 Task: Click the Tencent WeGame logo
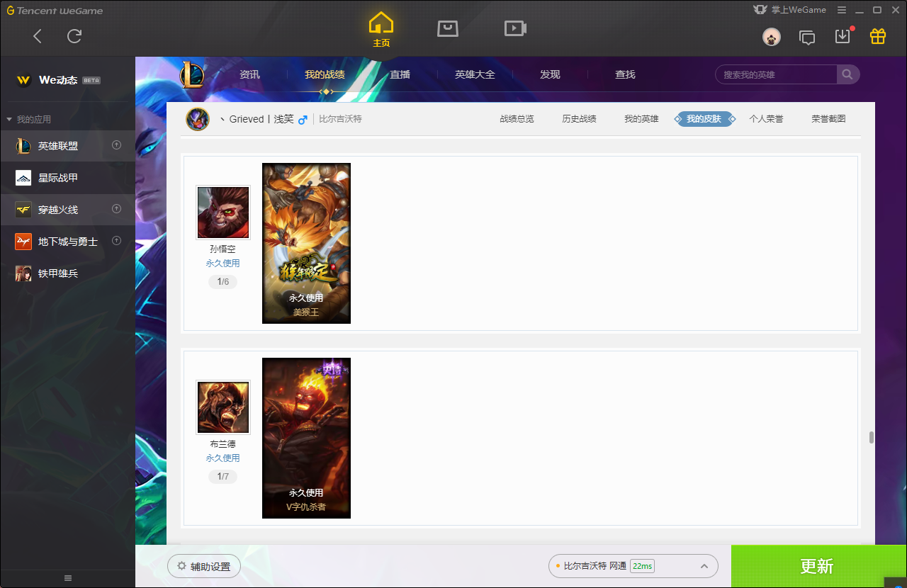55,11
